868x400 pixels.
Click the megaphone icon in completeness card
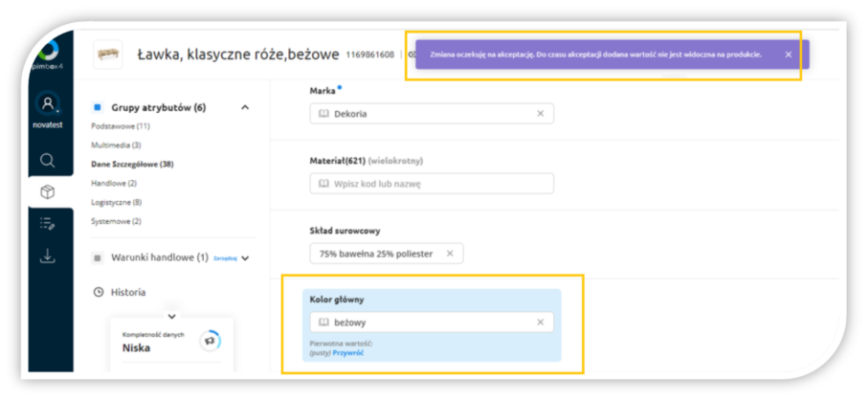click(x=210, y=341)
